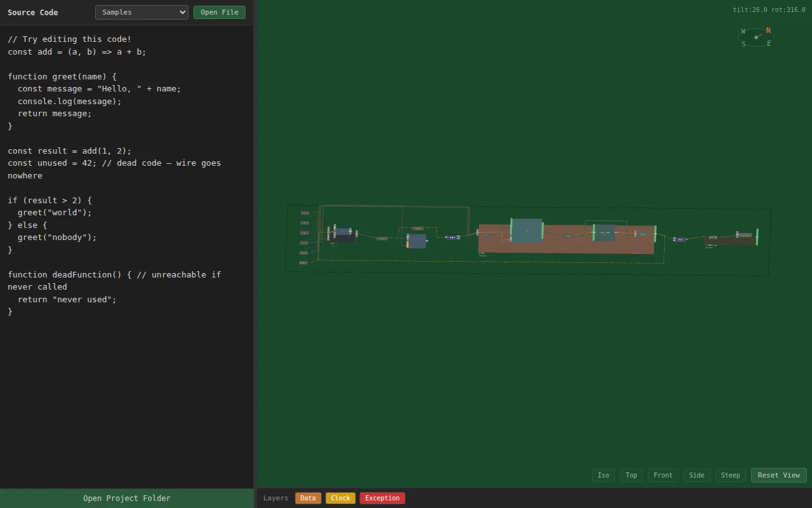Click the compass orientation widget
The width and height of the screenshot is (812, 508).
(x=756, y=37)
